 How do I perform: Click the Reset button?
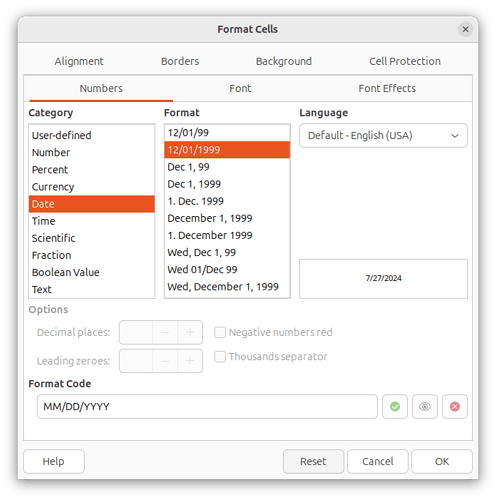[313, 461]
